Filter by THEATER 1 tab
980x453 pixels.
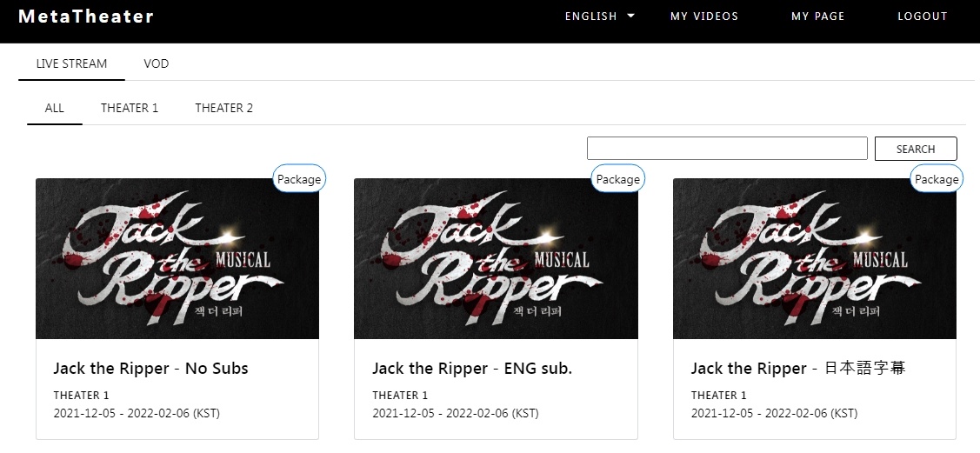coord(130,108)
